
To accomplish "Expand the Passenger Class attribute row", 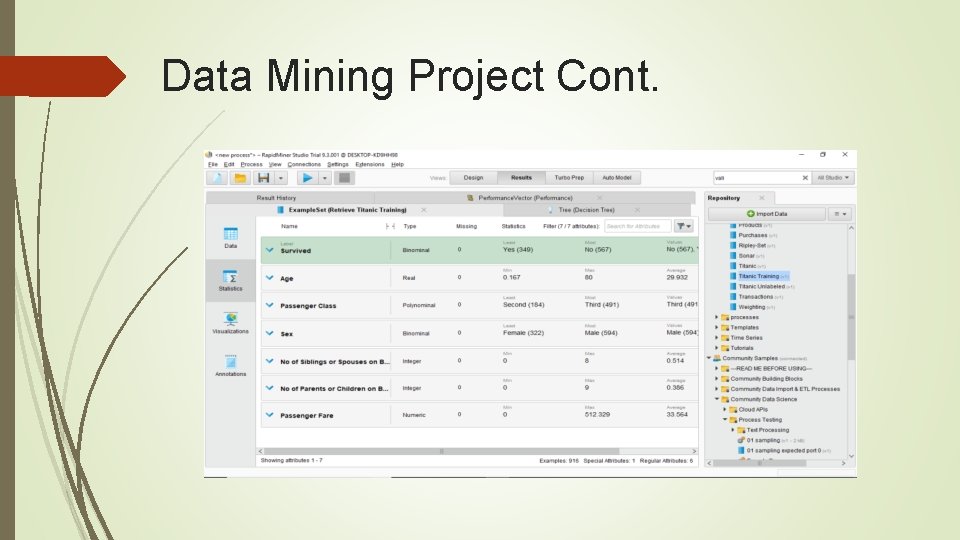I will [x=269, y=305].
